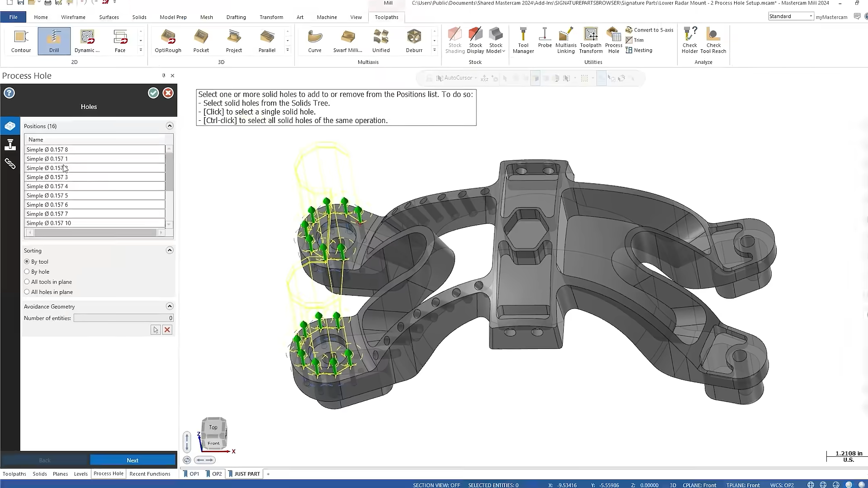Switch to the Transform ribbon tab
Screen dimensions: 868x488
(271, 17)
